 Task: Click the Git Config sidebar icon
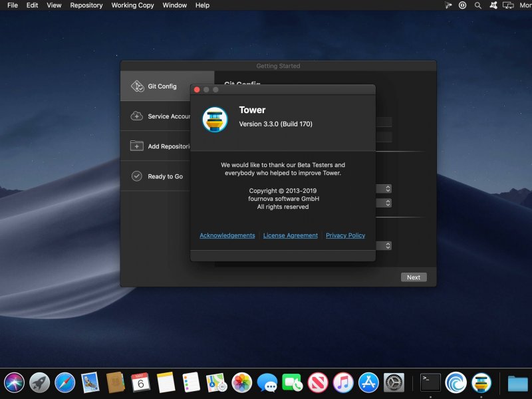point(137,86)
